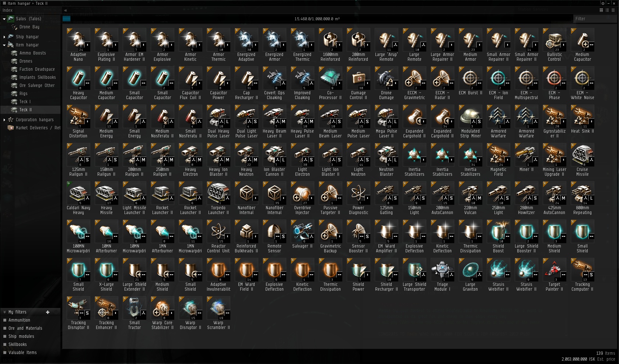Select the Tracking Enhancer II item
Screen dimensions: 619x364
coord(106,308)
